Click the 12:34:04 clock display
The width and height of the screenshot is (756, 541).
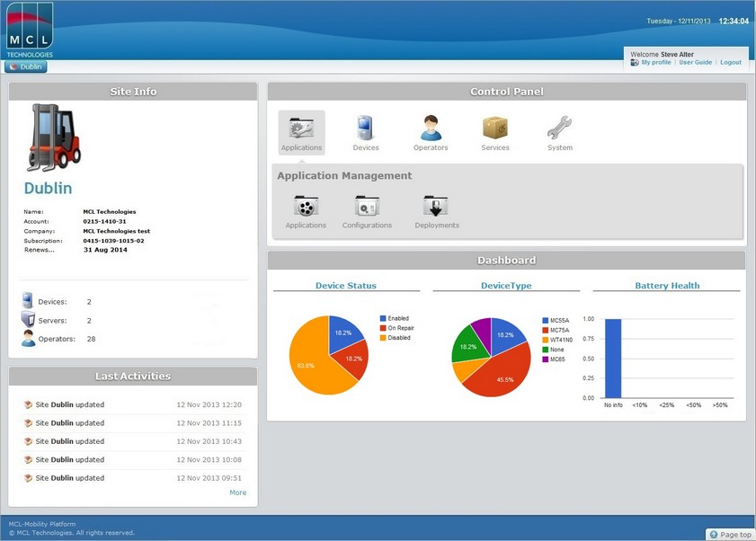[734, 21]
